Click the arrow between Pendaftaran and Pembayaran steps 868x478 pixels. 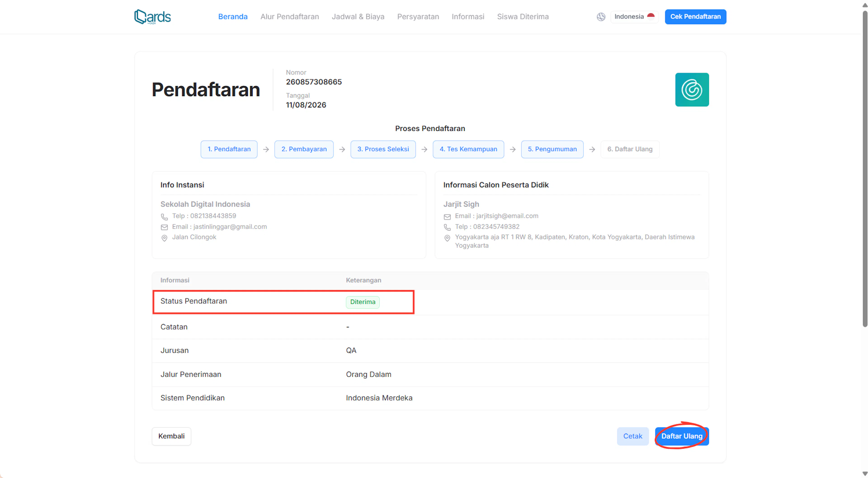(266, 149)
